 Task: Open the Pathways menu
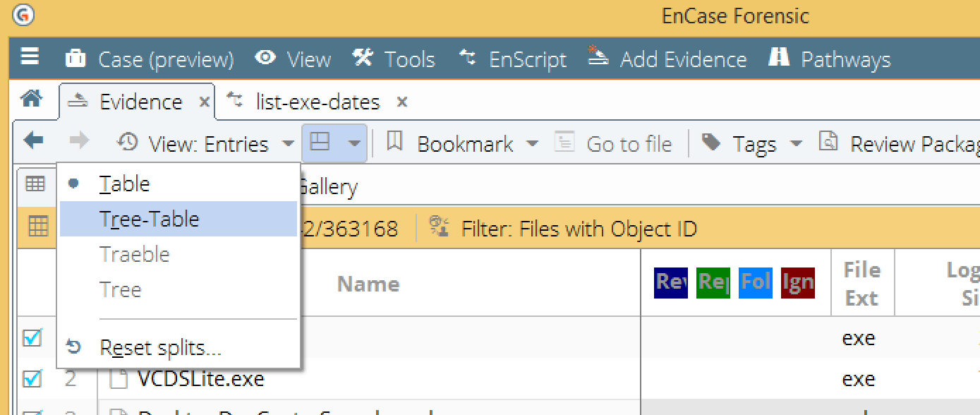(829, 59)
